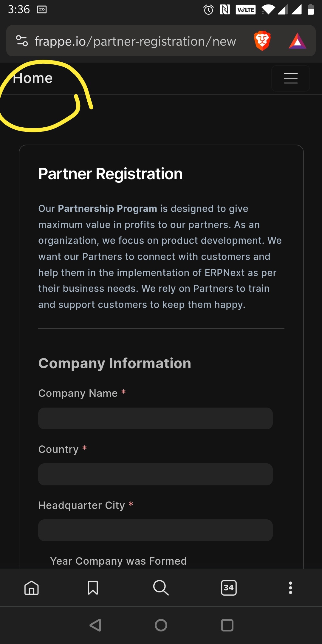This screenshot has height=644, width=322.
Task: Open the three-dot browser menu
Action: 290,588
